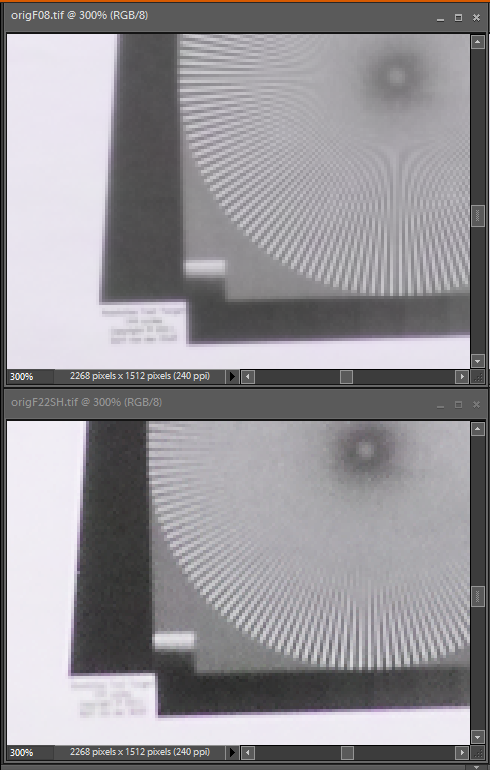Click vertical scroll down arrow in origF08.tif window
The image size is (490, 770).
coord(478,361)
